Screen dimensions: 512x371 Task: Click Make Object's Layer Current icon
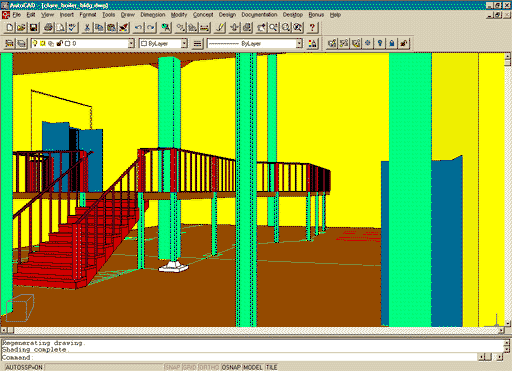click(9, 43)
